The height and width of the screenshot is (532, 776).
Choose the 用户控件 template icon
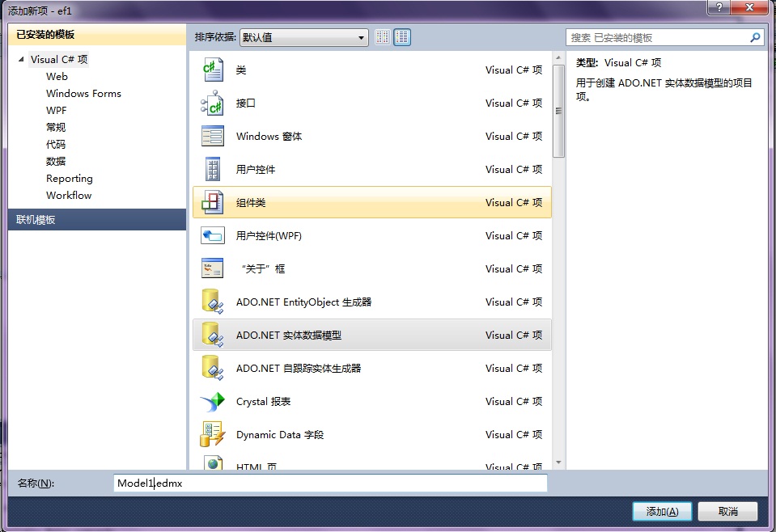[x=212, y=170]
